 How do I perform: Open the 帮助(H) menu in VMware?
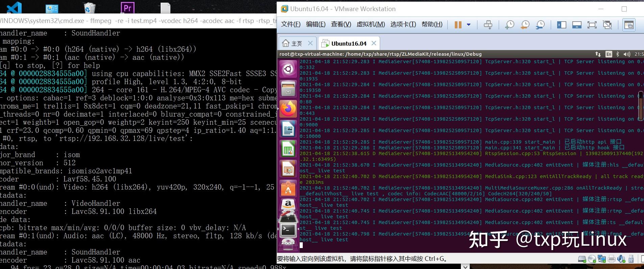point(432,24)
